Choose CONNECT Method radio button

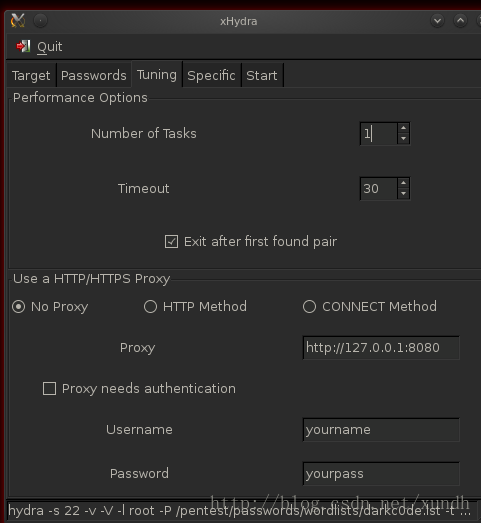310,307
